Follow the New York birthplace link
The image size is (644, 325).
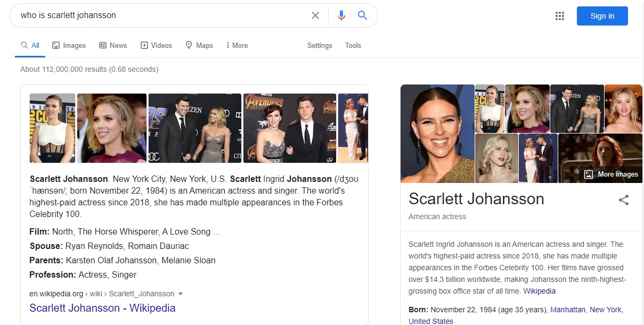(606, 310)
